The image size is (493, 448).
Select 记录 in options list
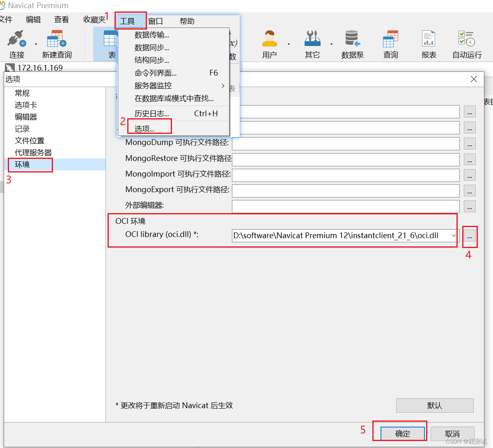(x=22, y=129)
